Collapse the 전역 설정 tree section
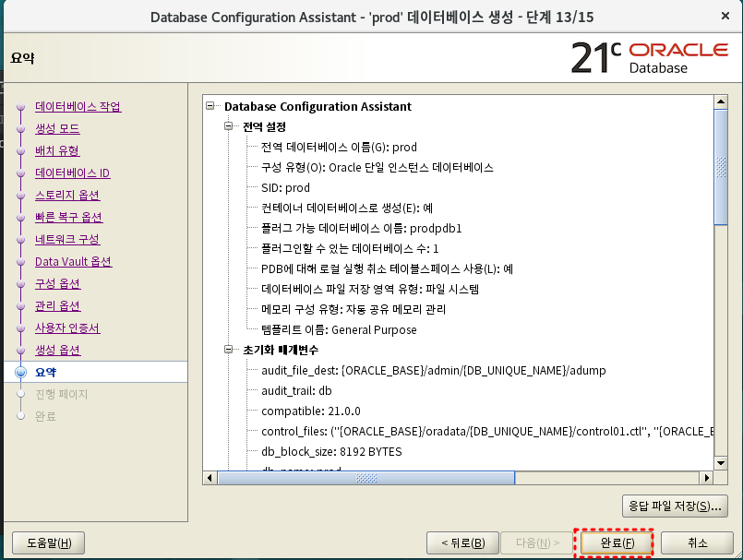Screen dimensions: 743x560 229,126
